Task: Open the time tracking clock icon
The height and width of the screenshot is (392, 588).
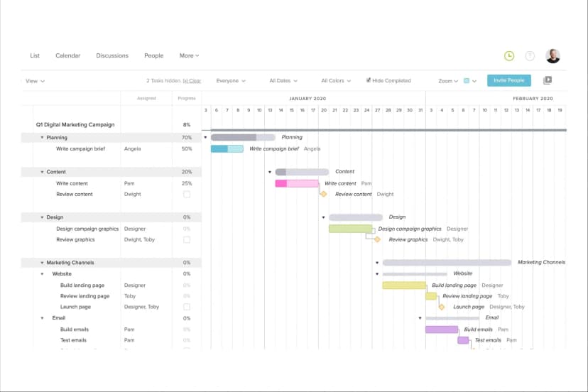Action: tap(509, 56)
